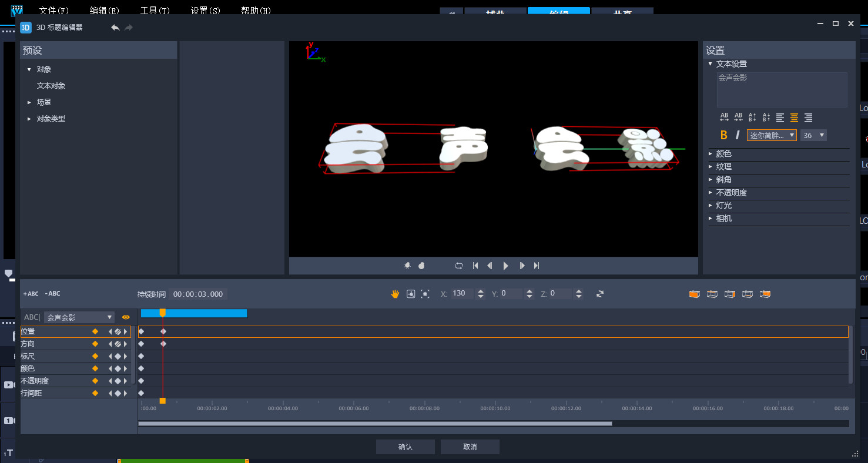Add a text object with +ABC
The height and width of the screenshot is (463, 868).
pos(31,294)
